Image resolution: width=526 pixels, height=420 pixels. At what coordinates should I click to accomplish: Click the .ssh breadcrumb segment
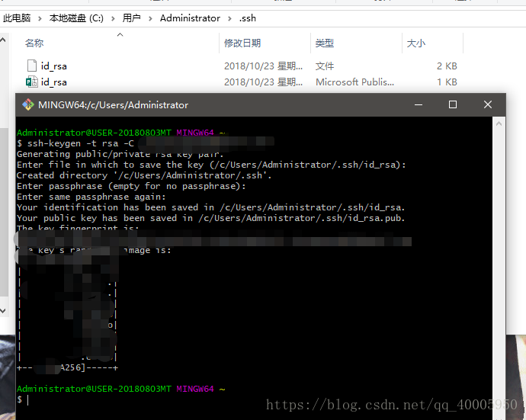pos(247,18)
